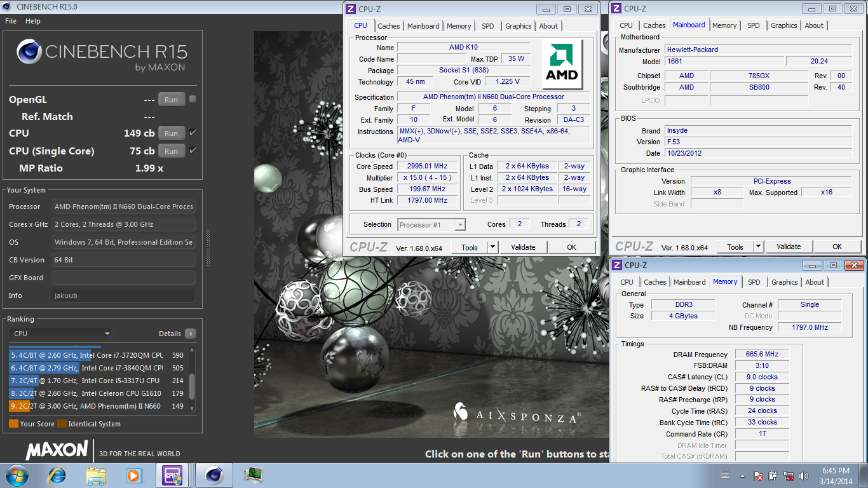Click the brown Identical System legend swatch

click(x=62, y=424)
